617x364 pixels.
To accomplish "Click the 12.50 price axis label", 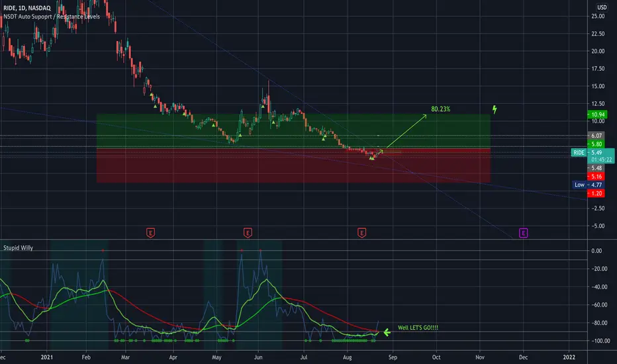I will coord(598,103).
